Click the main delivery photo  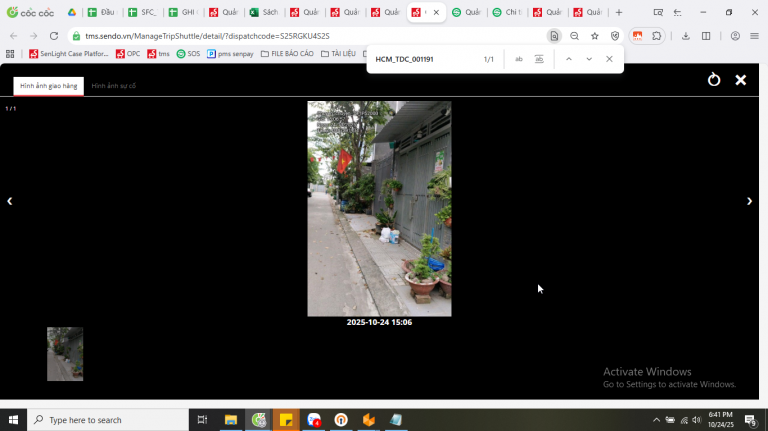[379, 209]
